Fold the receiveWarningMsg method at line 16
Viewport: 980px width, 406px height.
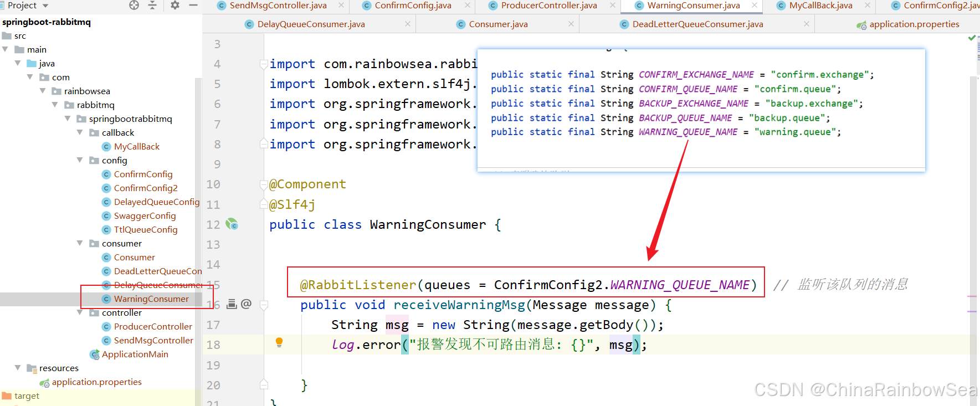[x=264, y=305]
